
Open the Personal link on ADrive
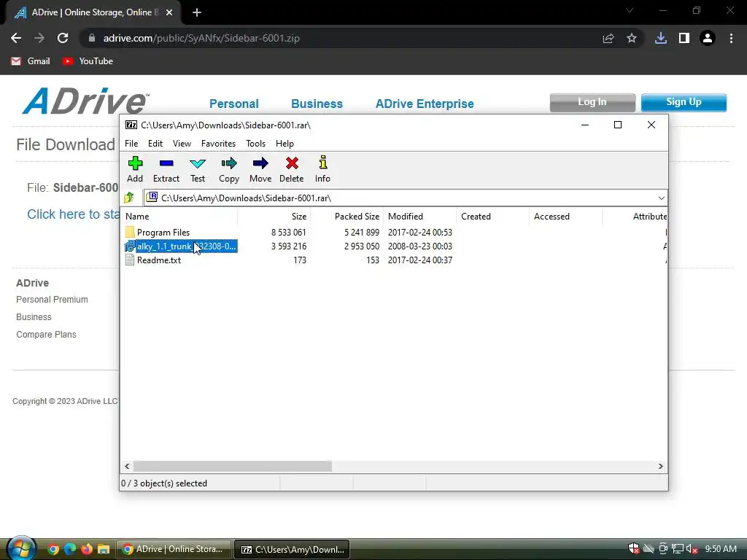tap(234, 104)
